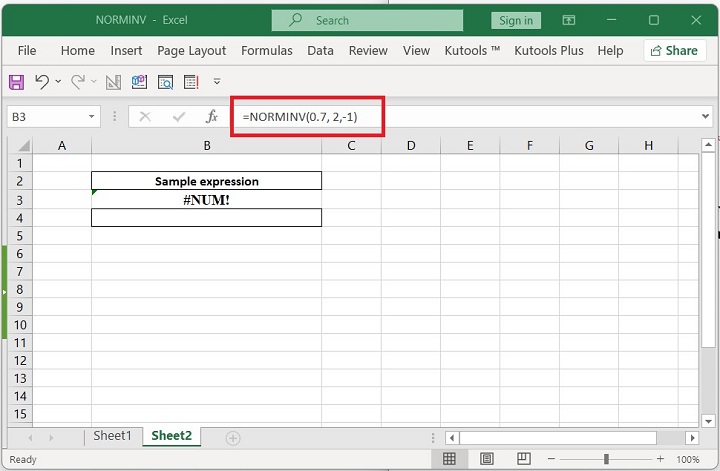Image resolution: width=720 pixels, height=471 pixels.
Task: Open the Formulas ribbon tab
Action: 267,50
